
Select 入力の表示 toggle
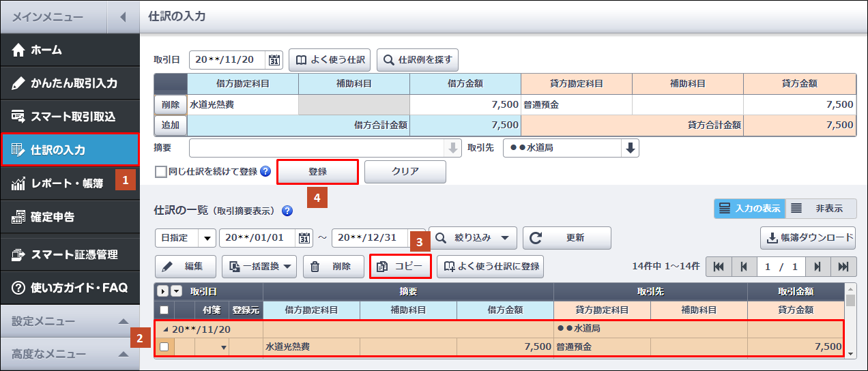click(x=749, y=209)
